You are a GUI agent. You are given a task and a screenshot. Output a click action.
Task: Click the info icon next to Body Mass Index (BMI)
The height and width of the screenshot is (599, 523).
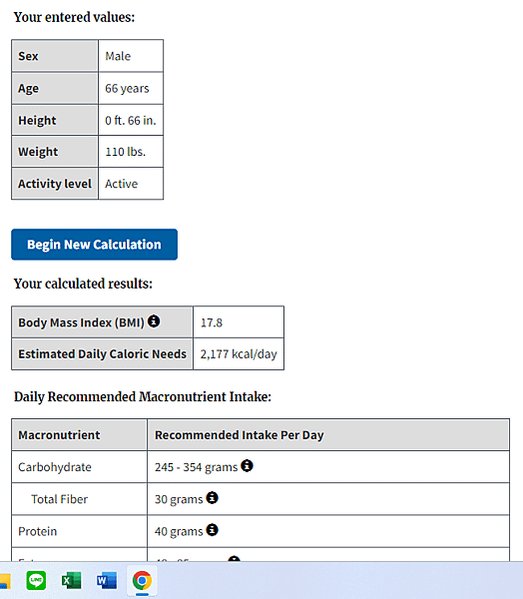[x=154, y=321]
